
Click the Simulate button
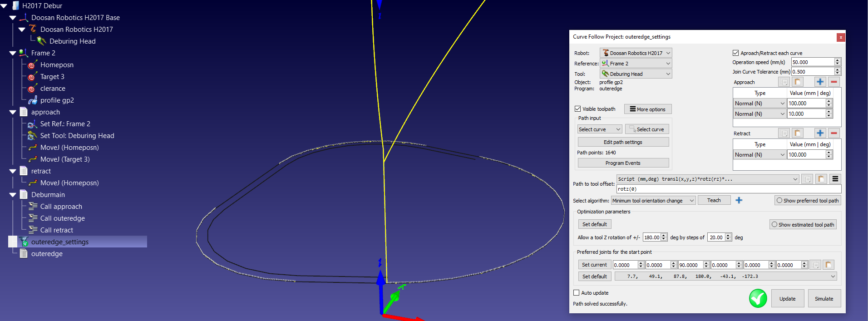(824, 298)
